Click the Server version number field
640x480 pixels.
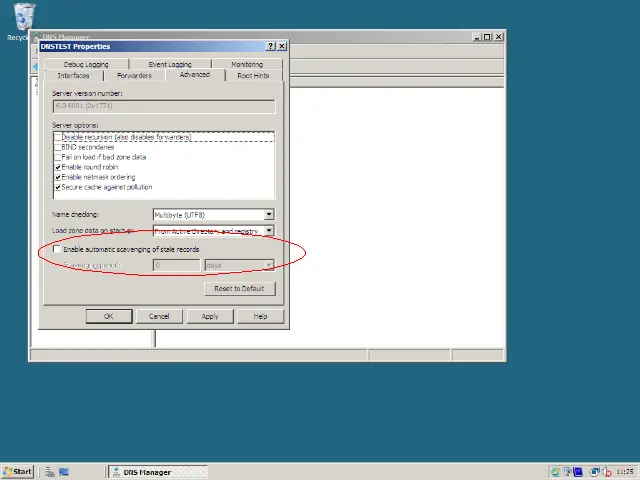coord(164,106)
